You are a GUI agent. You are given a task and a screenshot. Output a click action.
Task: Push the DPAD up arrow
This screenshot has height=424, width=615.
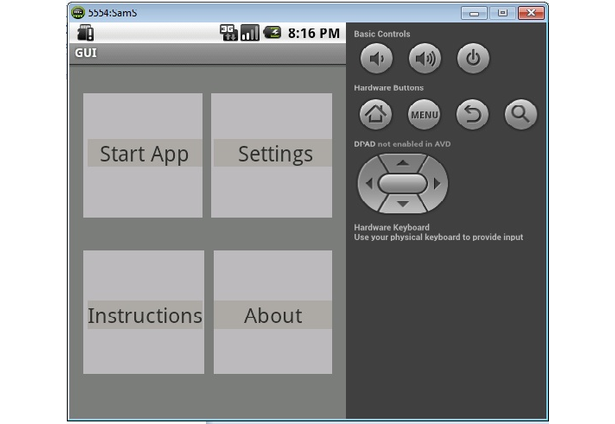403,163
